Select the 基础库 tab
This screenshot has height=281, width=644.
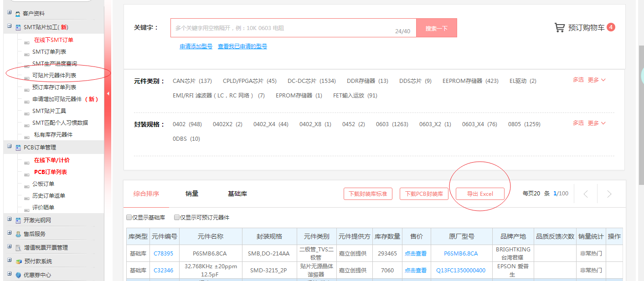[x=237, y=194]
